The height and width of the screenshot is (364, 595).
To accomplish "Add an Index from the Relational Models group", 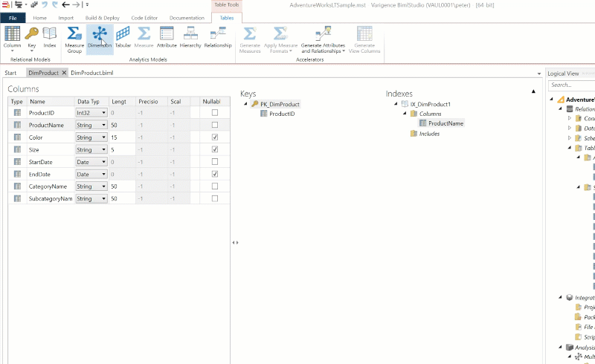I will click(49, 38).
